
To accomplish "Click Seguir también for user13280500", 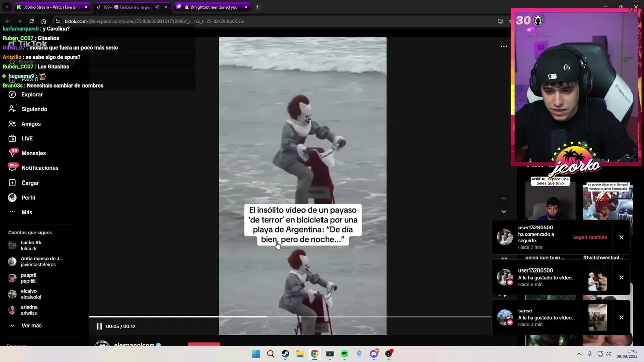I will [x=590, y=237].
